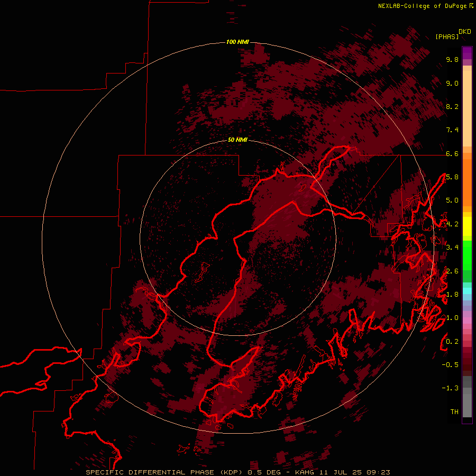476x476 pixels.
Task: Click the purple swatch atop the color bar
Action: 467,53
